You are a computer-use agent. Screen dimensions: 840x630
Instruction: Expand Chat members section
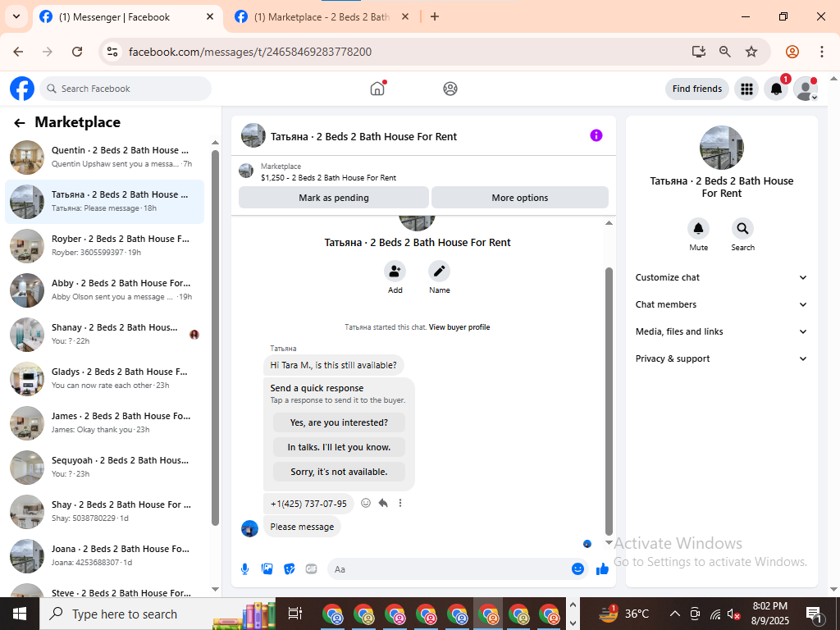pos(721,304)
